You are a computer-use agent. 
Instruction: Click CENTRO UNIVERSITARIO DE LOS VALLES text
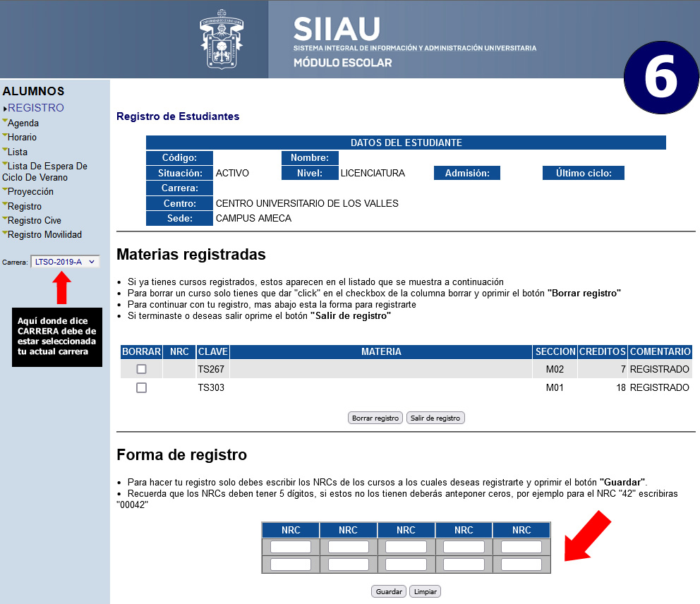point(307,203)
